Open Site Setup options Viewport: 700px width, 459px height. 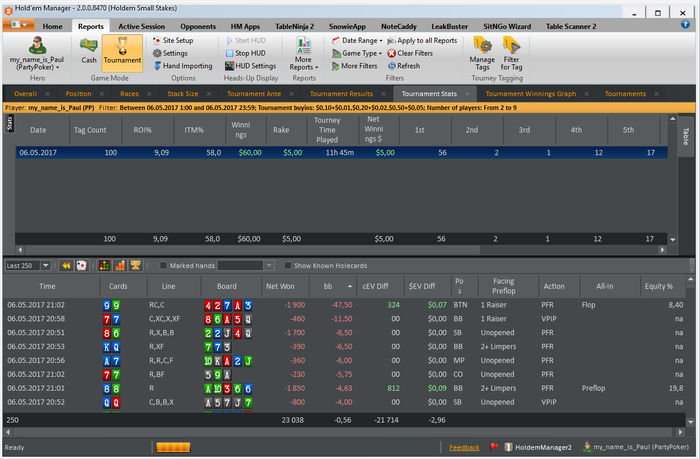(173, 40)
